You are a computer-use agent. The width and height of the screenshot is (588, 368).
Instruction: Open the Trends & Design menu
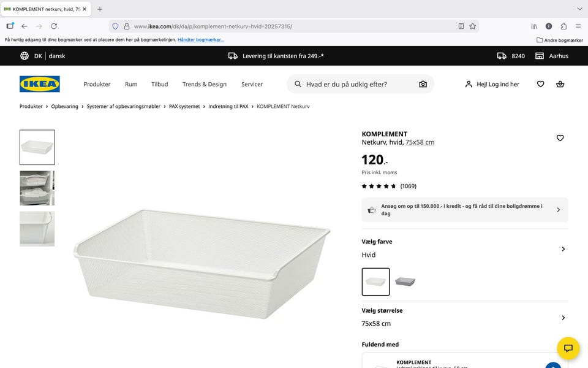click(x=205, y=84)
